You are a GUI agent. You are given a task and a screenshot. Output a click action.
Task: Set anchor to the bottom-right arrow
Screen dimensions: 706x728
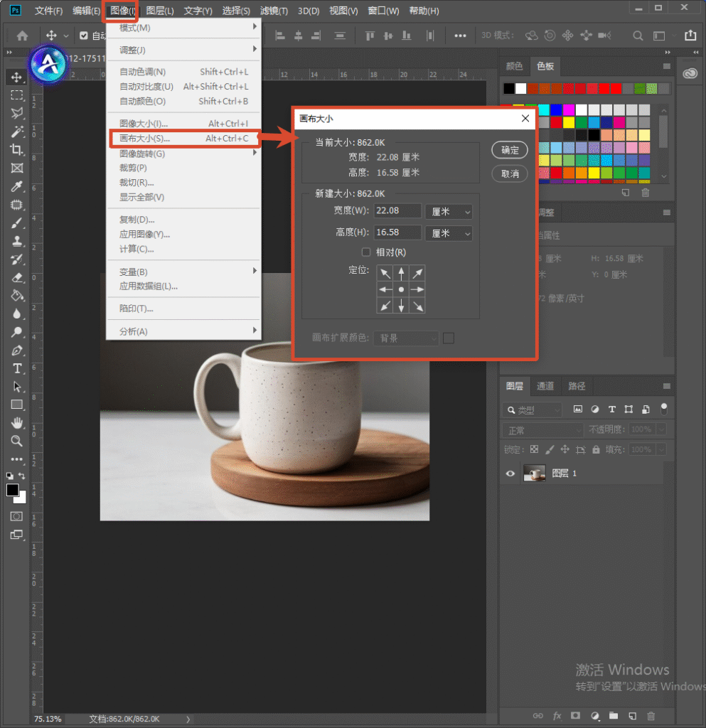[x=417, y=306]
